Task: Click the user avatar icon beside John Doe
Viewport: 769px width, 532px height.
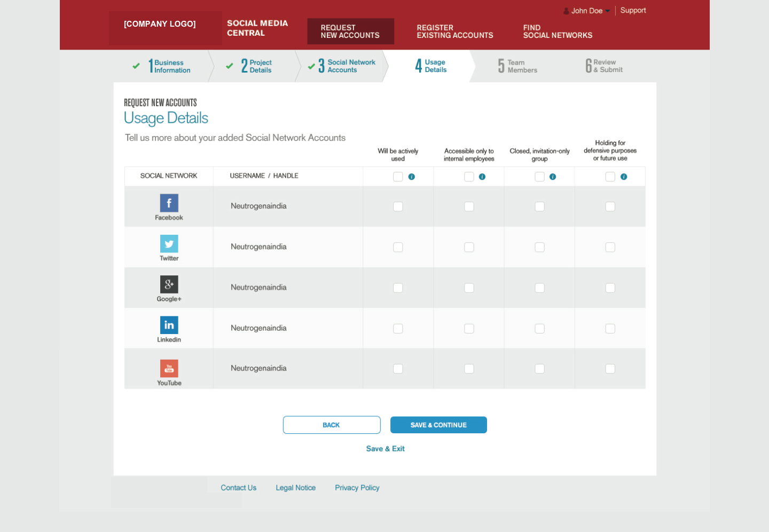Action: point(566,11)
